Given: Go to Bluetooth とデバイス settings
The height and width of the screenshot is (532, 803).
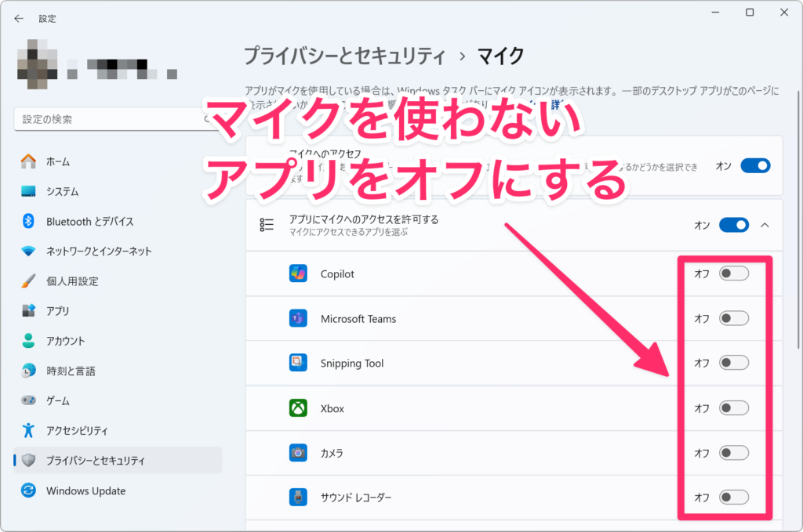Looking at the screenshot, I should (118, 221).
